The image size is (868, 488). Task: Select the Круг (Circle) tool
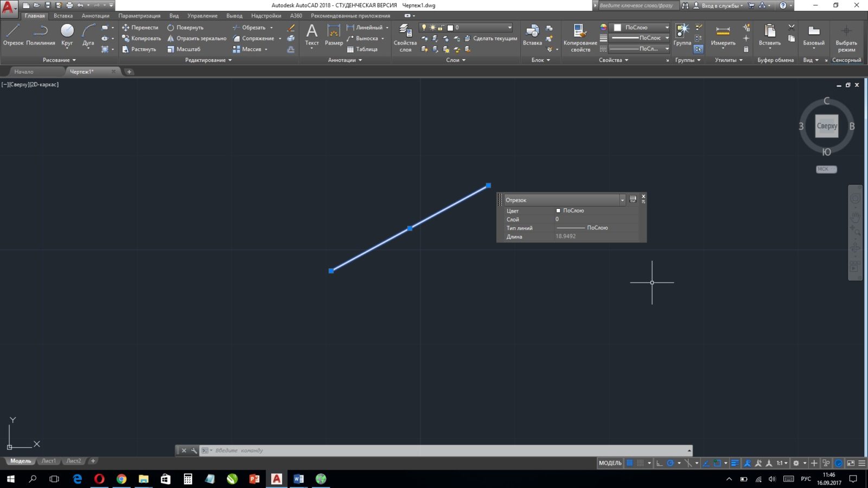[x=67, y=35]
